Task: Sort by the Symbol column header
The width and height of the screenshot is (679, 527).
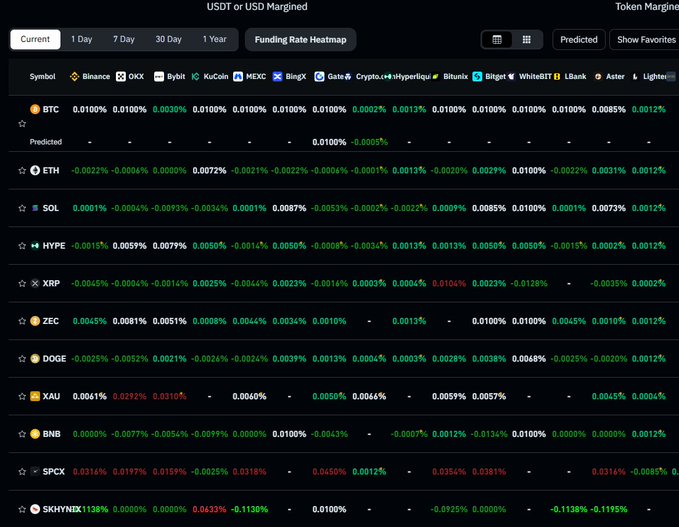Action: coord(42,77)
